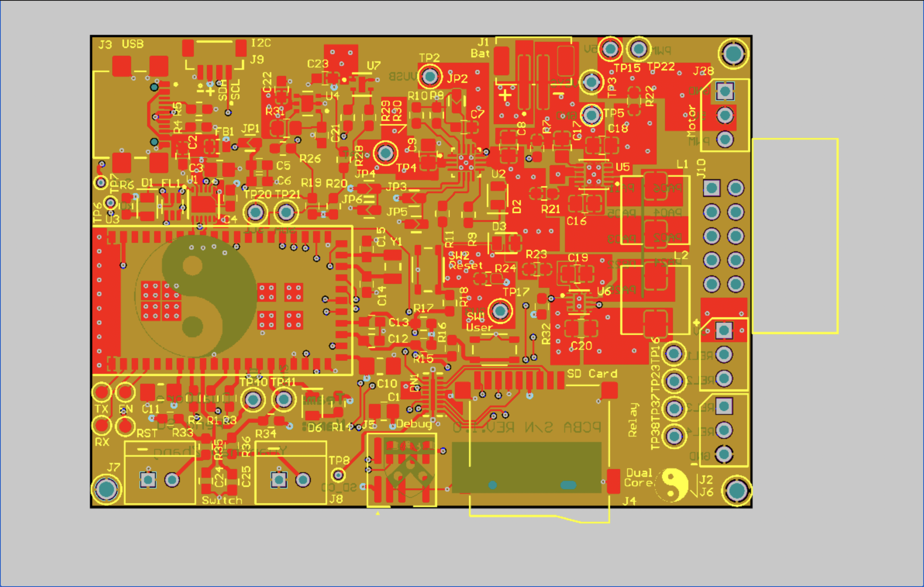Select square pin 1 of J28 Motor header
Viewport: 924px width, 587px height.
pos(725,92)
